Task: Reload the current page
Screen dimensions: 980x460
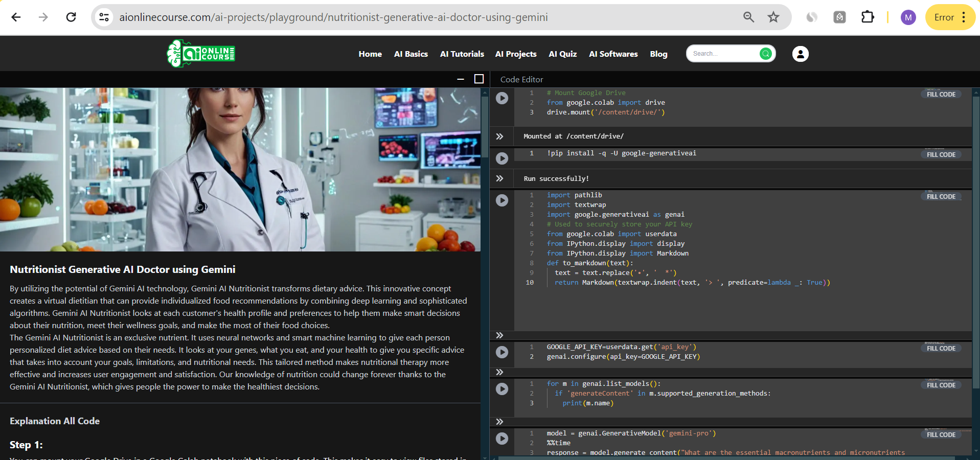Action: (x=71, y=17)
